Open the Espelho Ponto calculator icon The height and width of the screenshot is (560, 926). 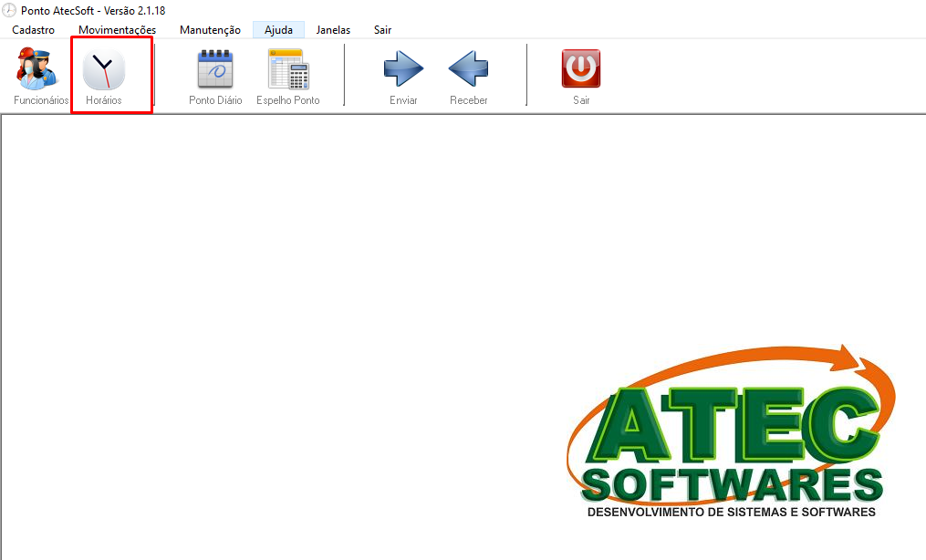pos(289,69)
